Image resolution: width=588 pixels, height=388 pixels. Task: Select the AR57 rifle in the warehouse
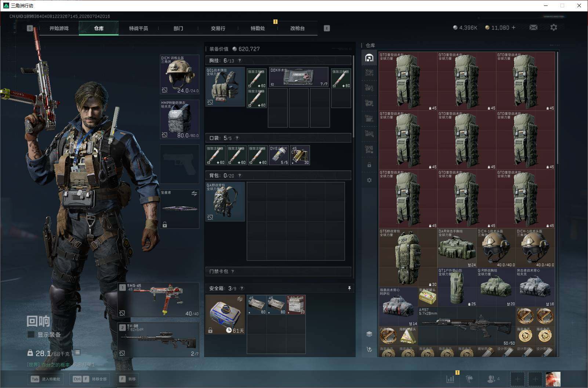point(467,326)
